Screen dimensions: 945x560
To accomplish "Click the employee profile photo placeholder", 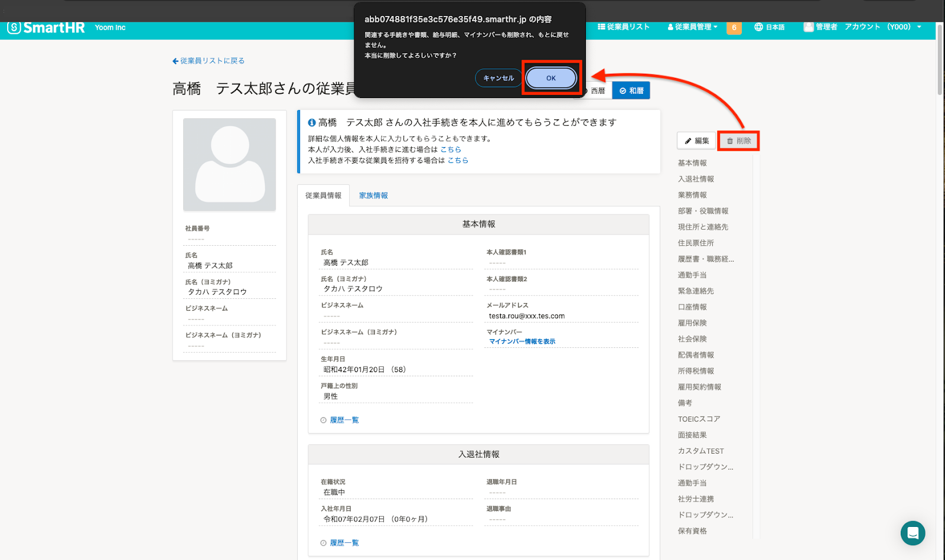I will (x=229, y=165).
